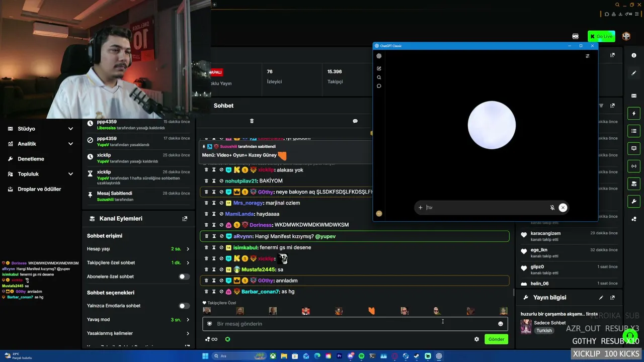Click the lightning bolt icon in right sidebar

tap(634, 114)
